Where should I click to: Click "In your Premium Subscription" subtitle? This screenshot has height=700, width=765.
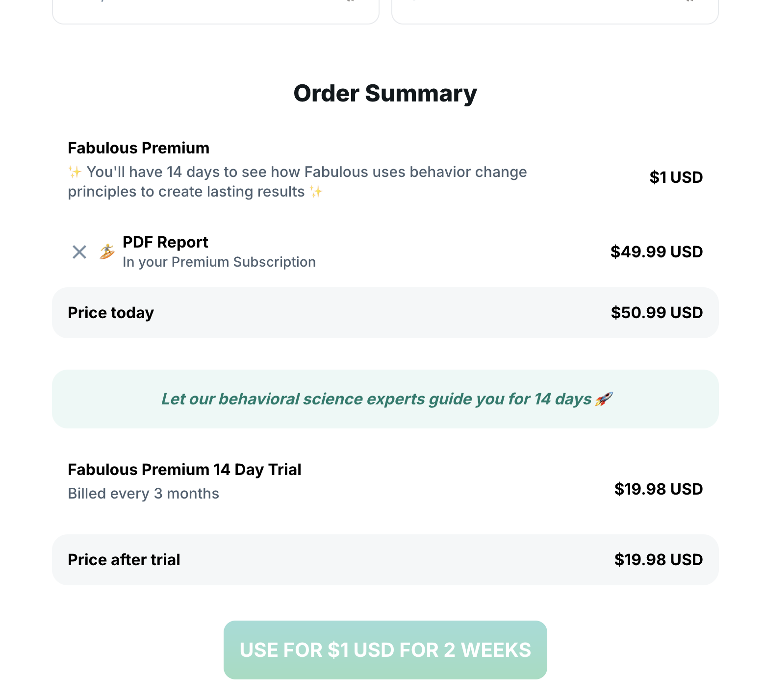219,262
